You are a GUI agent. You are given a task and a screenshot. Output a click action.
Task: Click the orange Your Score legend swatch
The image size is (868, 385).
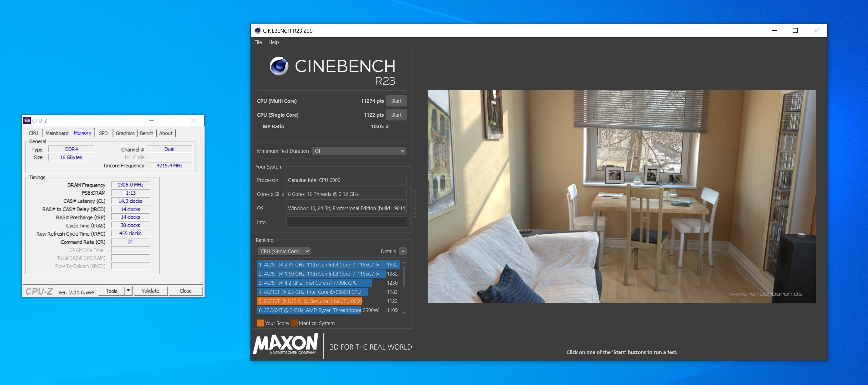[x=260, y=323]
